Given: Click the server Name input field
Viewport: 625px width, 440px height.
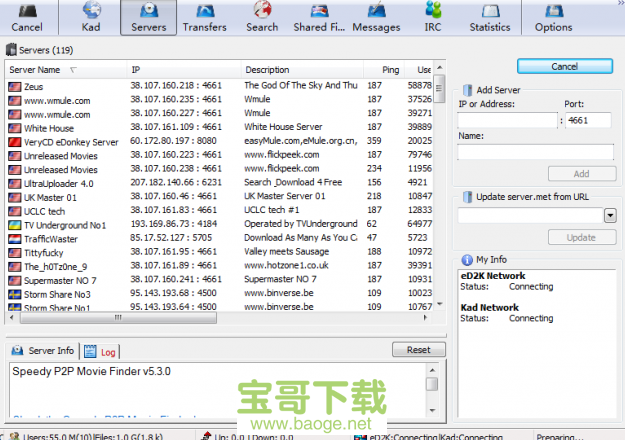Looking at the screenshot, I should pos(536,152).
